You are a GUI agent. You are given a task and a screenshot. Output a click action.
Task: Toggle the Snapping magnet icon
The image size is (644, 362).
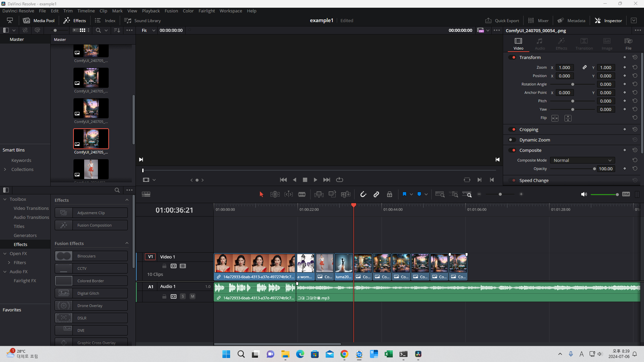(x=363, y=194)
